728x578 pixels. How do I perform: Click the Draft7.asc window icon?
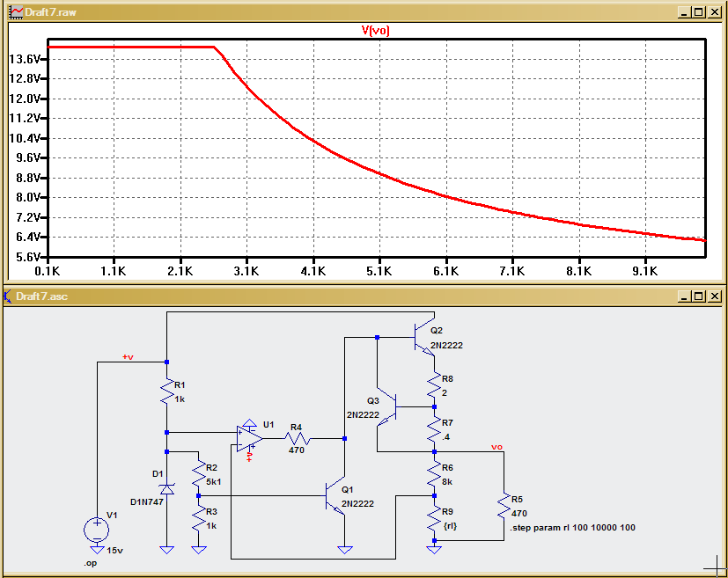8,296
